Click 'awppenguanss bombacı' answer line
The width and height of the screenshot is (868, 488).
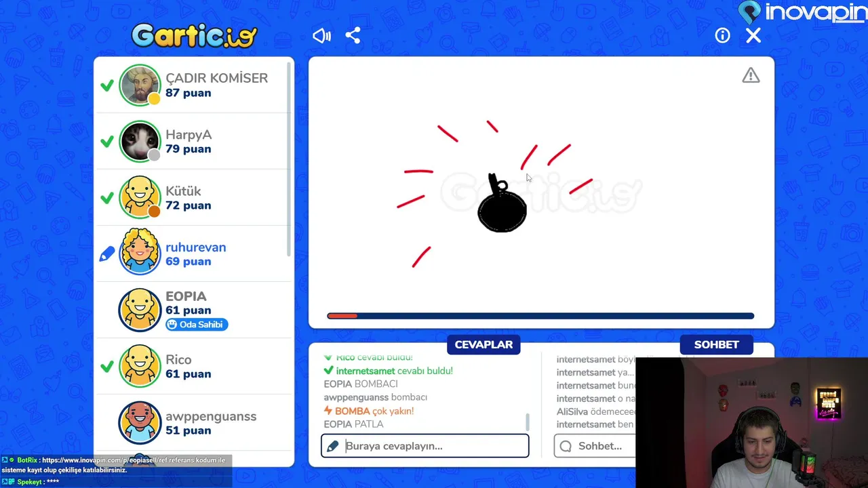point(376,397)
